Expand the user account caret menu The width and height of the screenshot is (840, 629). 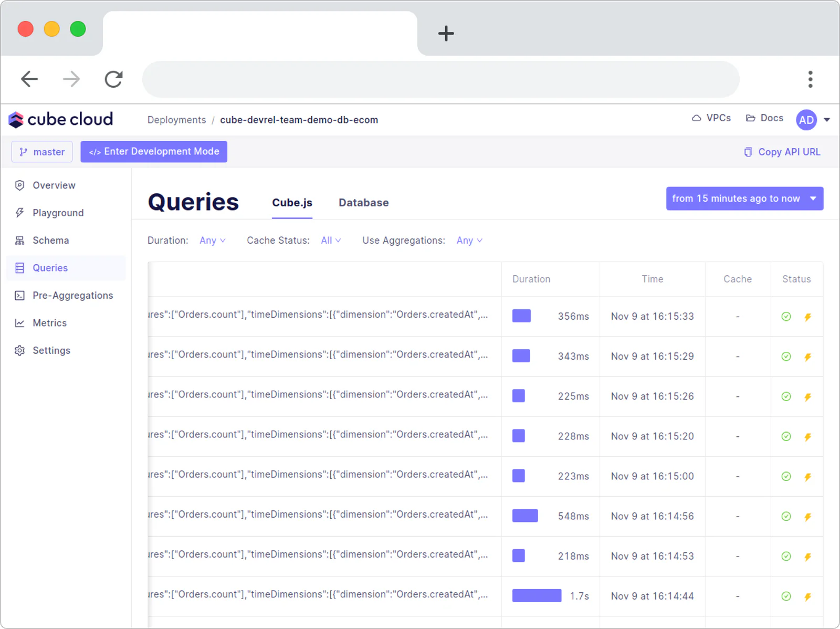point(827,120)
